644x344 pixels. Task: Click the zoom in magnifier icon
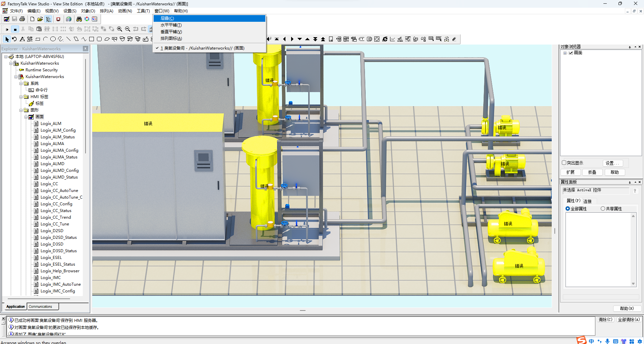click(x=119, y=29)
